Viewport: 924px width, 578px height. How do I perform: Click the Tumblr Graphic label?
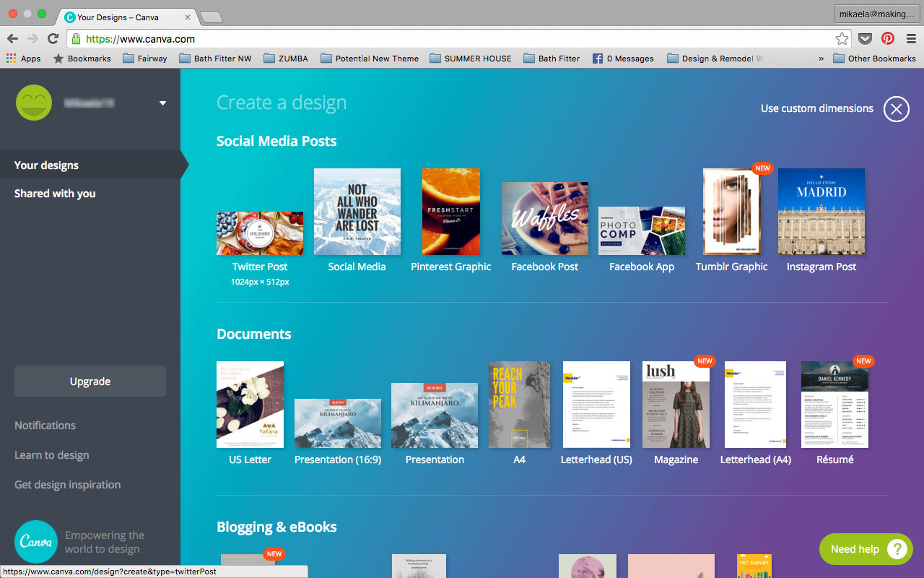pos(732,267)
